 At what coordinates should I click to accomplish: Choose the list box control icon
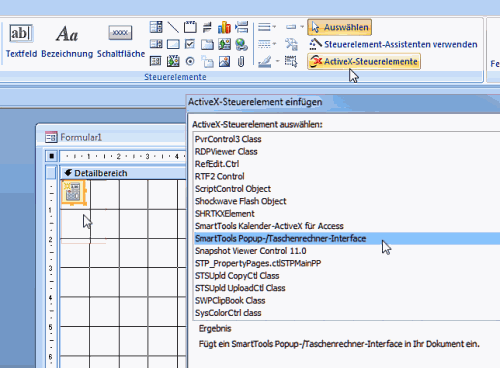156,44
